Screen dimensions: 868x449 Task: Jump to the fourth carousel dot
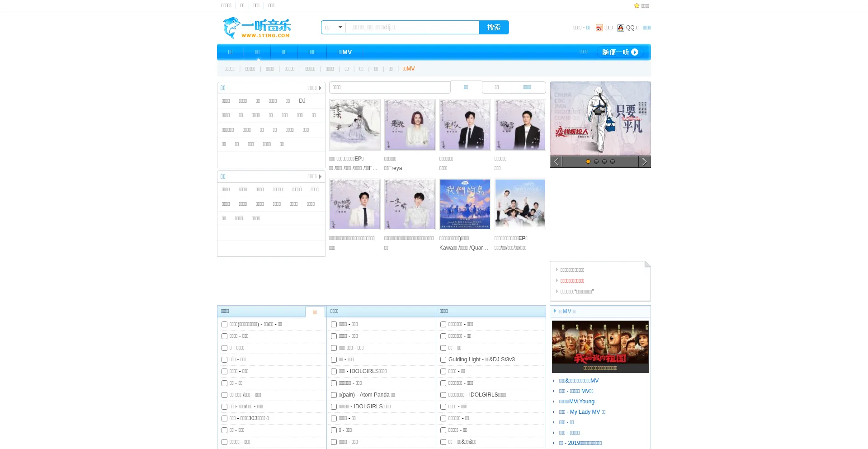point(613,161)
